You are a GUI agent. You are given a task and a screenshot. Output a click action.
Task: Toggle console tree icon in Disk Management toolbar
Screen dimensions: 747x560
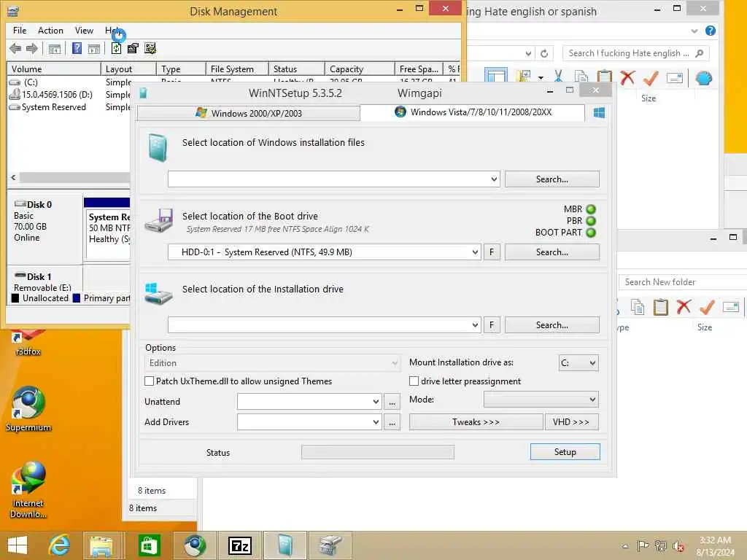tap(55, 48)
